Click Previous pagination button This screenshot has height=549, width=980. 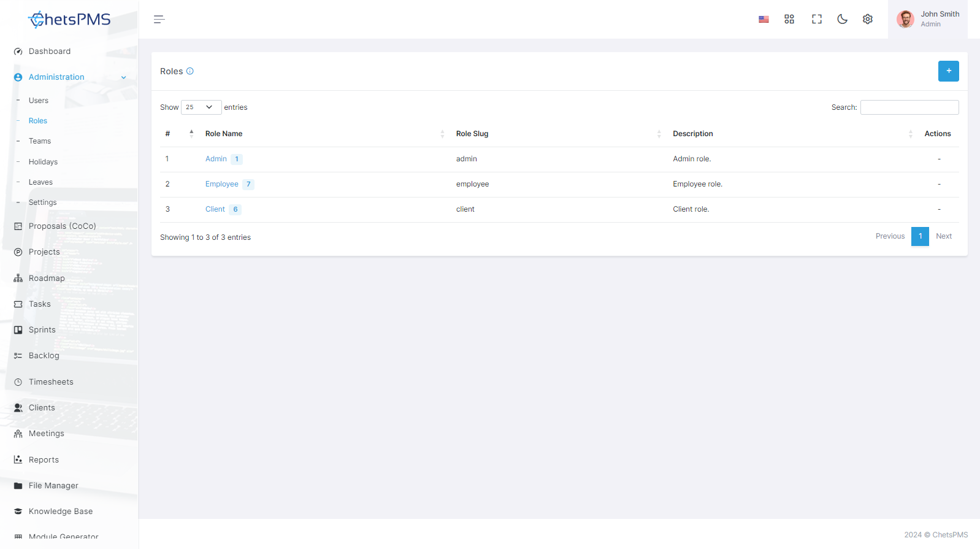[x=890, y=236]
